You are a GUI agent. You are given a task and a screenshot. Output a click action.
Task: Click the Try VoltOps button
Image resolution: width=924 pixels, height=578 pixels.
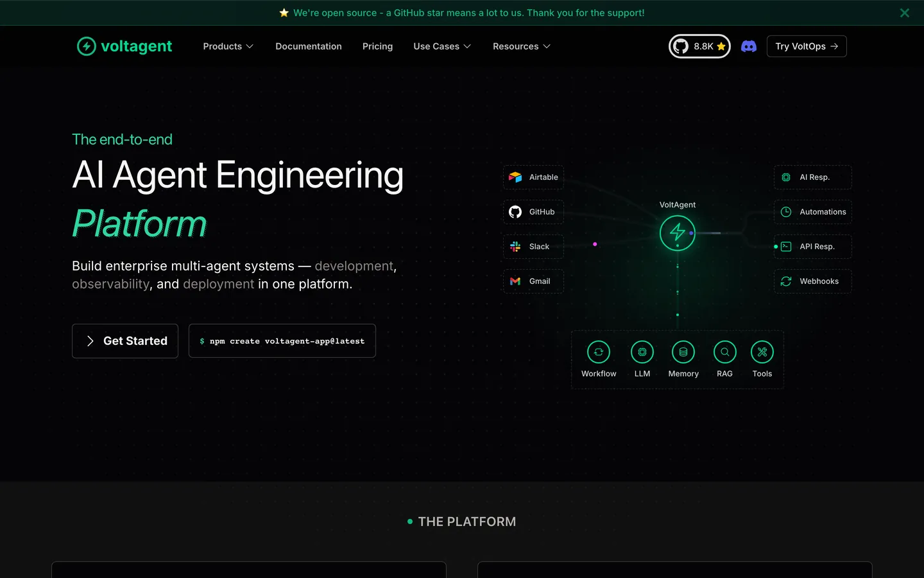(807, 46)
